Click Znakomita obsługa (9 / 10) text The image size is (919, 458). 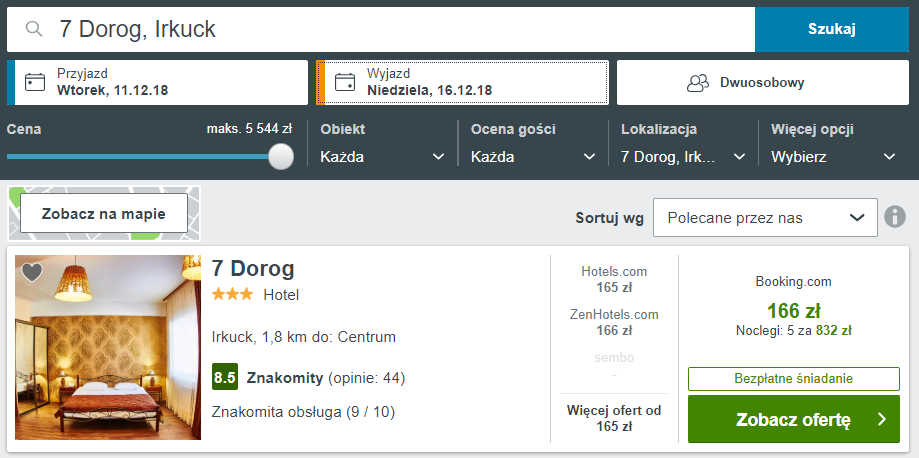(303, 412)
